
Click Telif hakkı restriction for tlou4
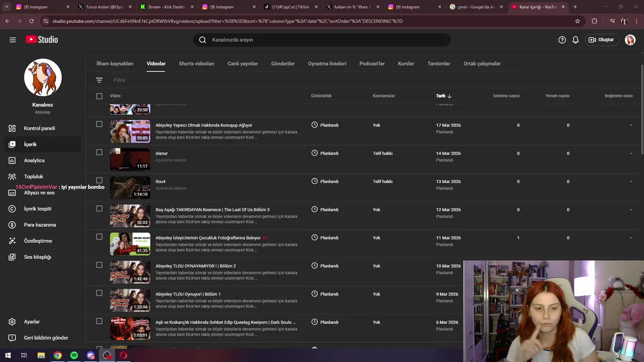pyautogui.click(x=382, y=182)
